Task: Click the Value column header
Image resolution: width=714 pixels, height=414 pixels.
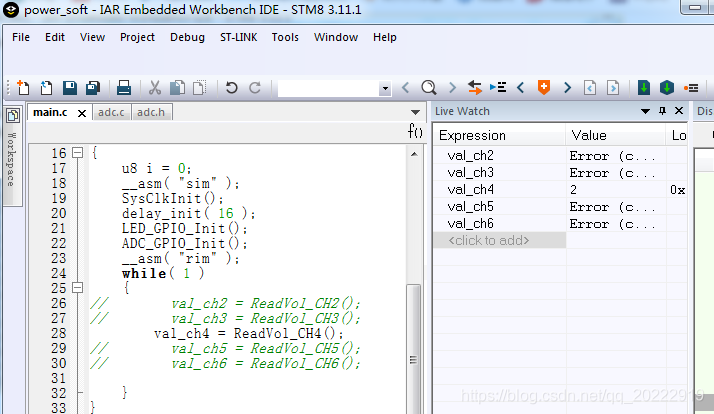Action: tap(616, 135)
